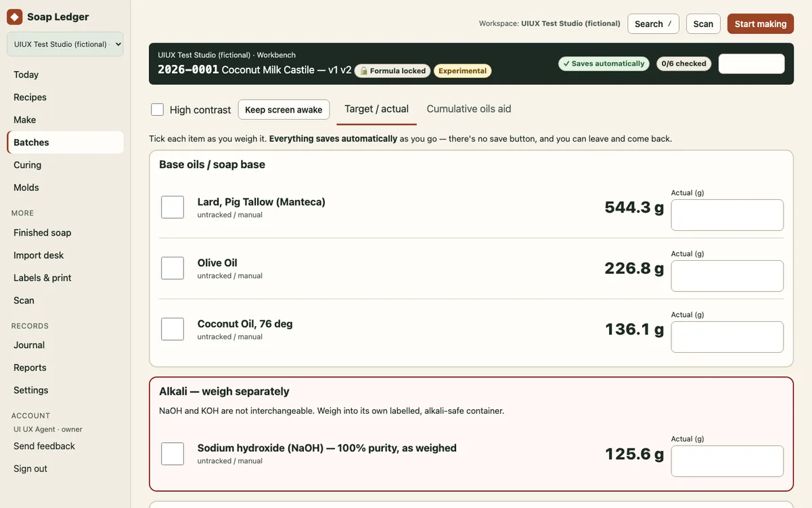Open Labels & print

pyautogui.click(x=65, y=278)
